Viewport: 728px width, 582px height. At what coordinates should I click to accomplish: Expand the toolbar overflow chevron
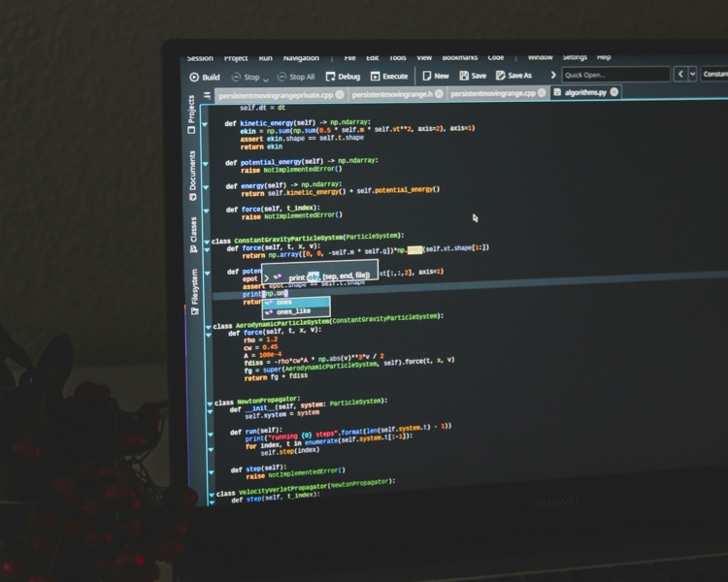click(x=553, y=75)
